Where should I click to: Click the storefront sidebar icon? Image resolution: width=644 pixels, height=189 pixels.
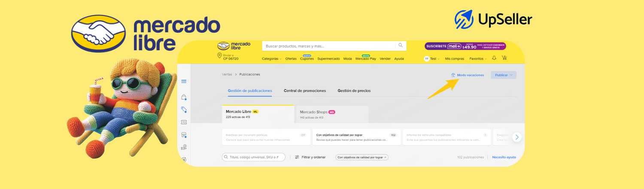(x=184, y=135)
